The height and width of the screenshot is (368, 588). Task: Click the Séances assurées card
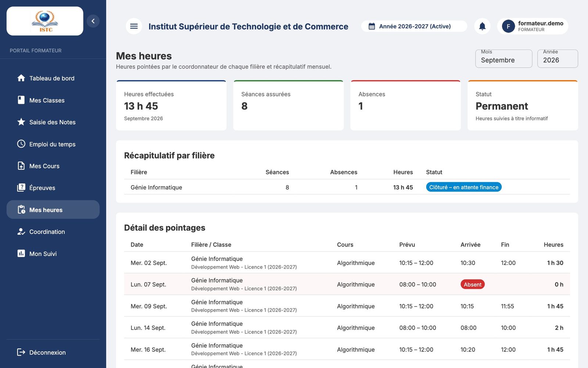click(x=288, y=105)
